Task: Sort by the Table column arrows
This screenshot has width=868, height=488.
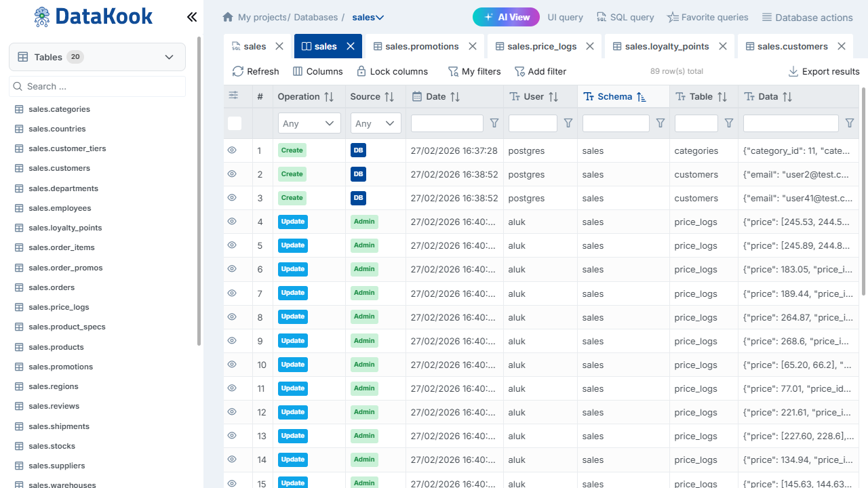Action: click(x=722, y=97)
